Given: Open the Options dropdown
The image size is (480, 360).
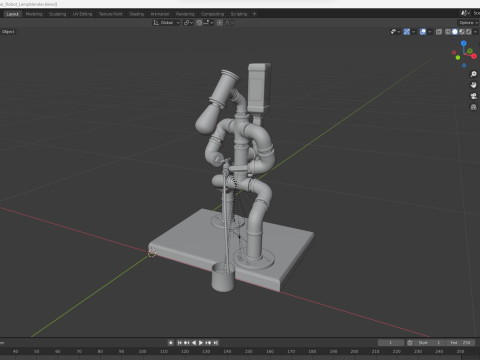Looking at the screenshot, I should coord(468,23).
